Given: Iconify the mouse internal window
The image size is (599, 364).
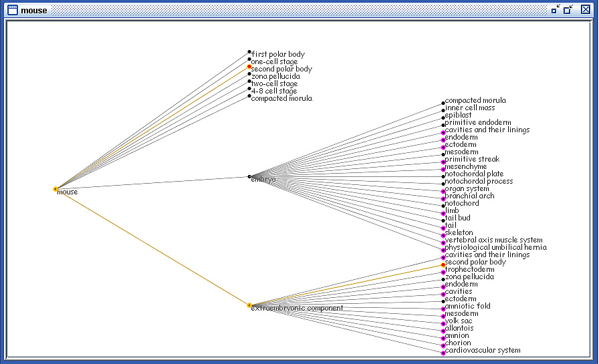Looking at the screenshot, I should [556, 9].
